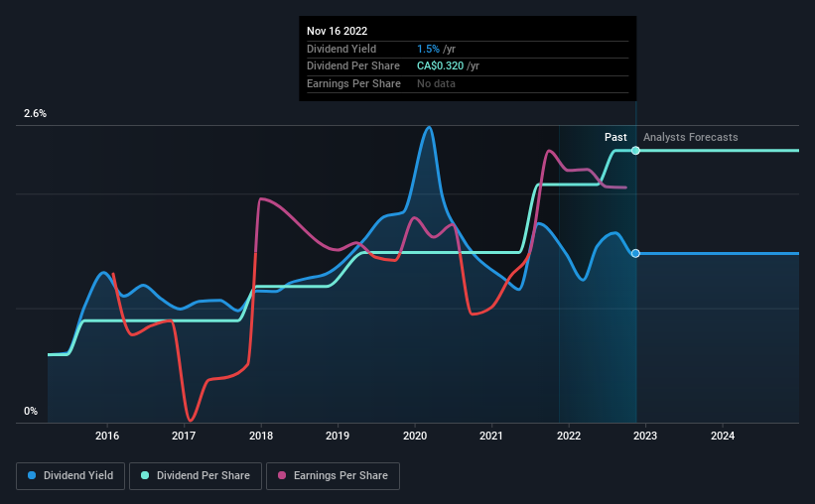Click the 2.6% y-axis label
This screenshot has width=815, height=504.
point(35,113)
